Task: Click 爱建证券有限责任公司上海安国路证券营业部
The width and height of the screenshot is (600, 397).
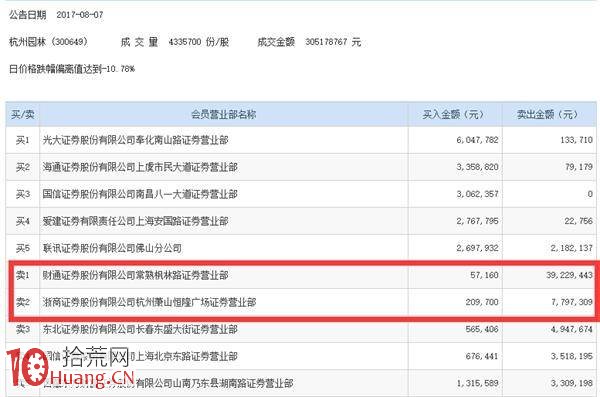Action: 135,221
